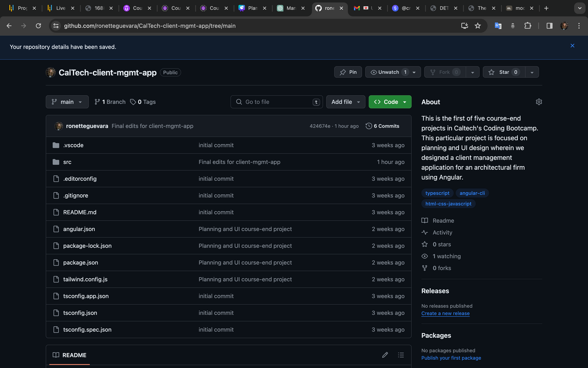Expand the main branch dropdown
This screenshot has width=588, height=368.
click(67, 102)
